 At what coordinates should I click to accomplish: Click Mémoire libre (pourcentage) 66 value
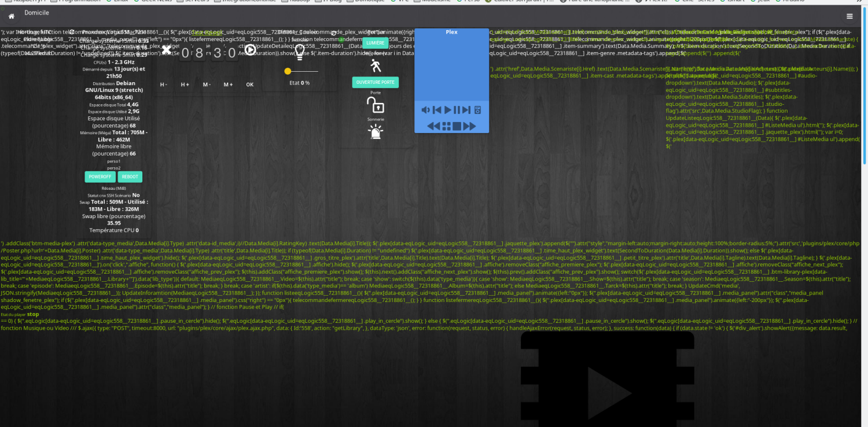[x=113, y=150]
